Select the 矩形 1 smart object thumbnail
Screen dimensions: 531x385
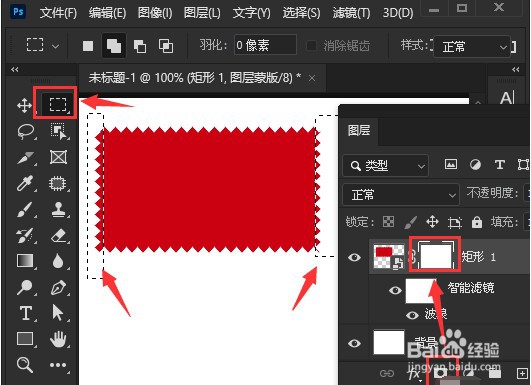(x=389, y=257)
